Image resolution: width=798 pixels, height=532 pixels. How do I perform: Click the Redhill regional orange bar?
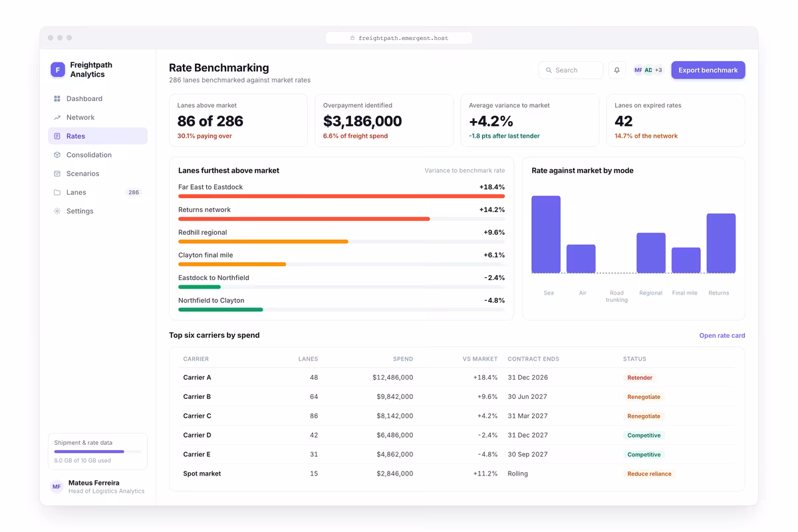pyautogui.click(x=263, y=241)
